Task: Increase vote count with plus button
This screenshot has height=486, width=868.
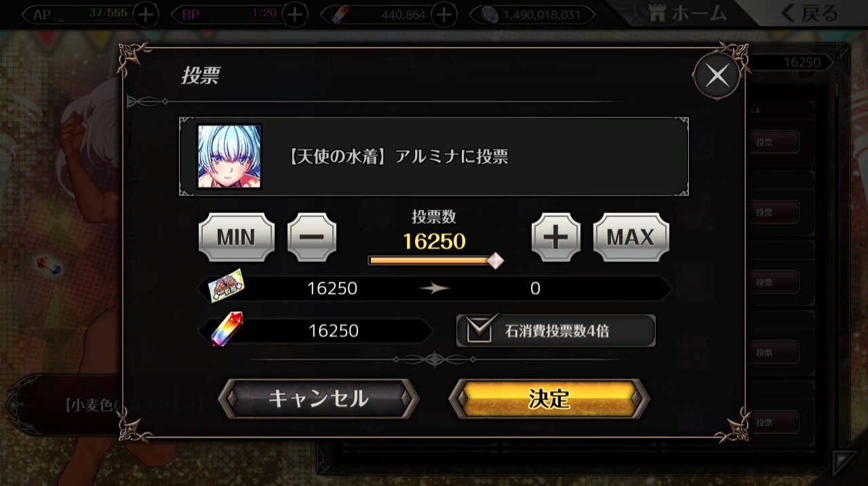Action: point(556,237)
